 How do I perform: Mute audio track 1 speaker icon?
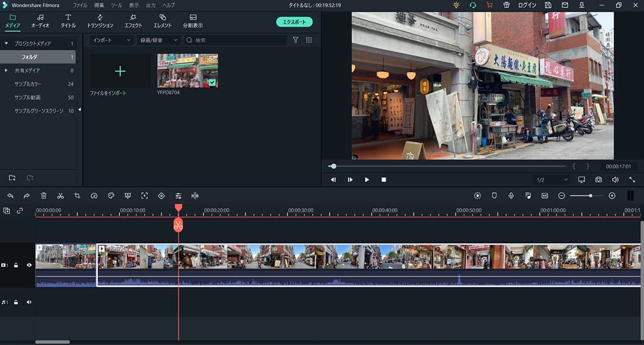click(x=29, y=302)
